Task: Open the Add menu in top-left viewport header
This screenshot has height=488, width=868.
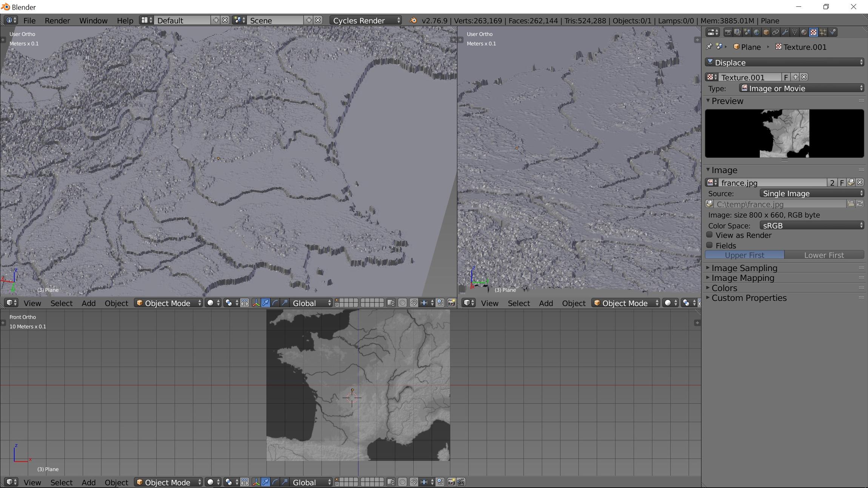Action: [89, 303]
